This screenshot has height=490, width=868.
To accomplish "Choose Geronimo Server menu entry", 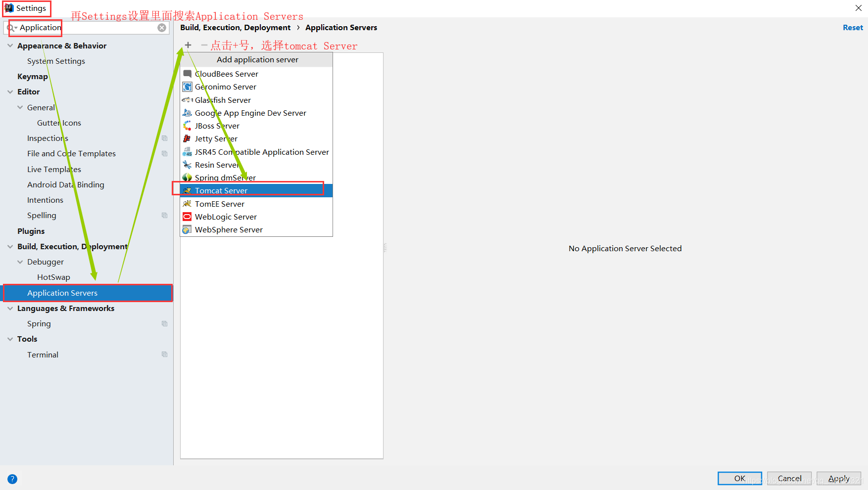I will (x=256, y=87).
